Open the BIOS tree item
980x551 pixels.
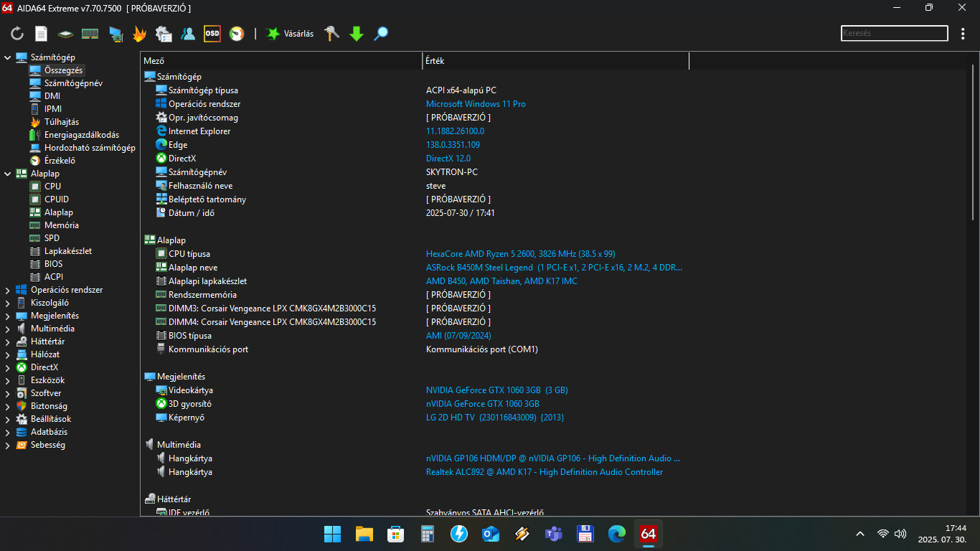54,264
